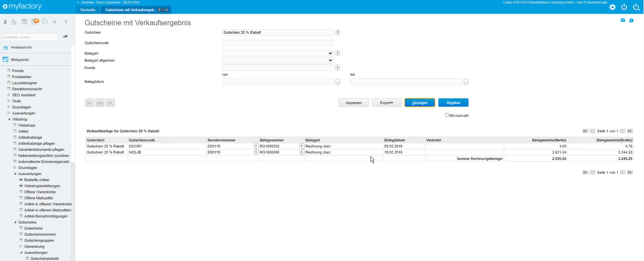Click the 'Gutschein 20 % Rabatt' input field
The width and height of the screenshot is (644, 261).
[278, 32]
